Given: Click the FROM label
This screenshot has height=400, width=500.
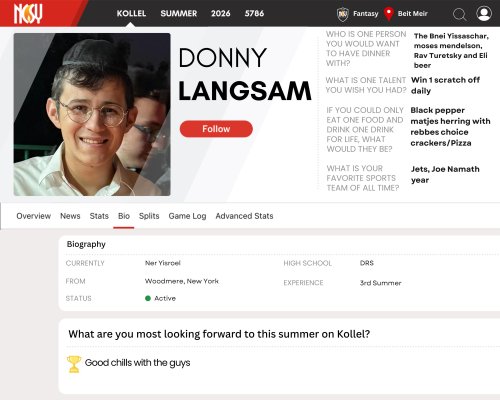Looking at the screenshot, I should [75, 281].
